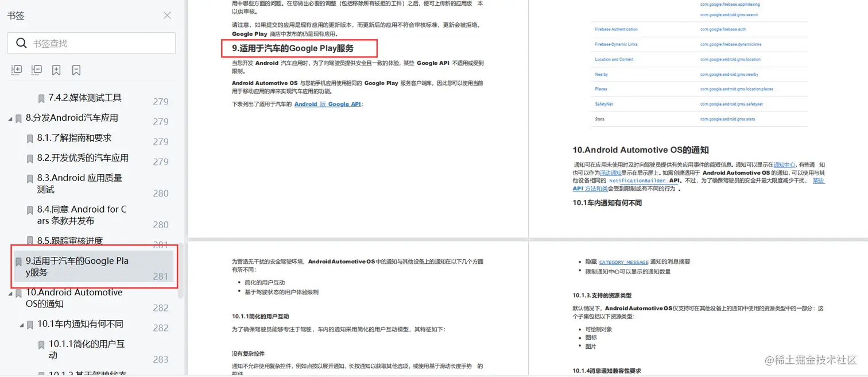
Task: Click the SafetyNet table entry
Action: point(604,104)
